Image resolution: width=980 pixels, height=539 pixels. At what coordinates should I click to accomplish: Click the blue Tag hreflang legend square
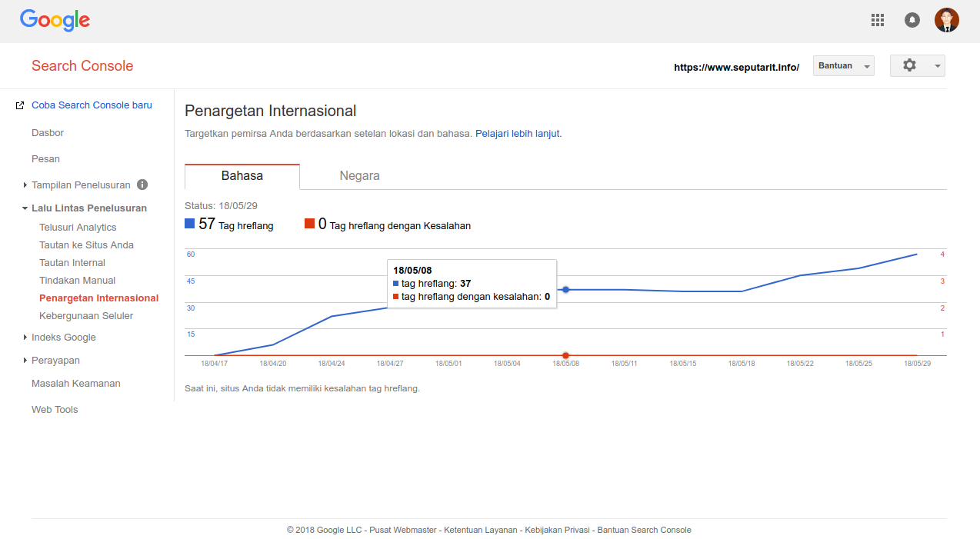click(190, 224)
